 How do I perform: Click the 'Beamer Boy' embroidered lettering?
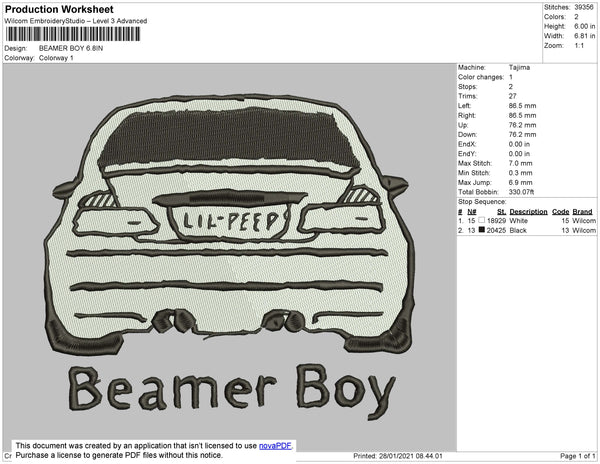pos(232,391)
